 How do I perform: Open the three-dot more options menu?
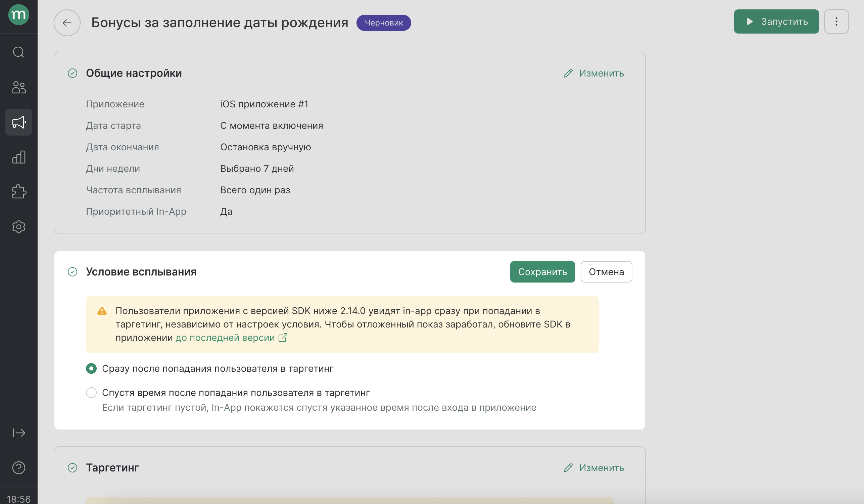click(x=836, y=21)
